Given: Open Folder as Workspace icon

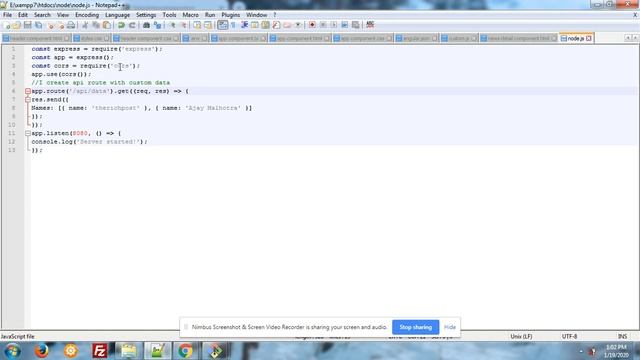Looking at the screenshot, I should [287, 25].
